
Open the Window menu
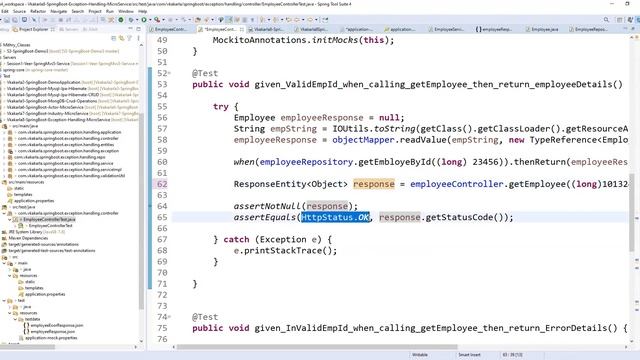126,11
